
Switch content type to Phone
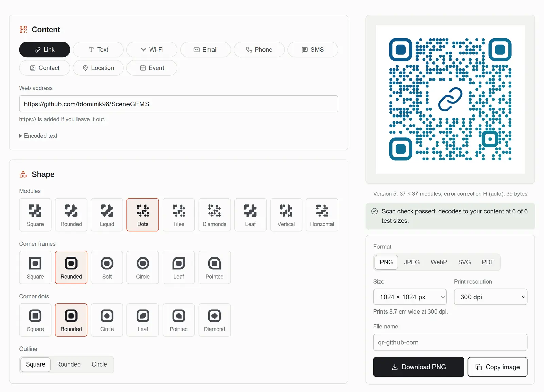click(x=259, y=50)
